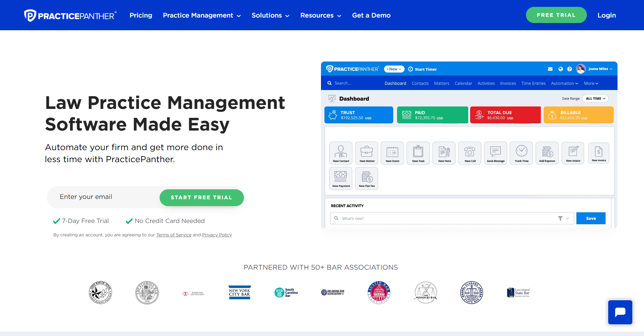Click the Recent Activity filter funnel icon
The height and width of the screenshot is (336, 644).
(x=560, y=219)
